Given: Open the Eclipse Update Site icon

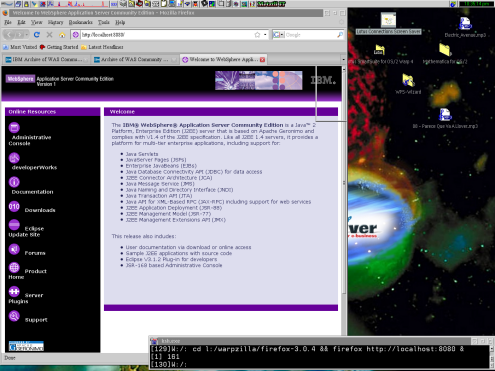Looking at the screenshot, I should pos(14,225).
